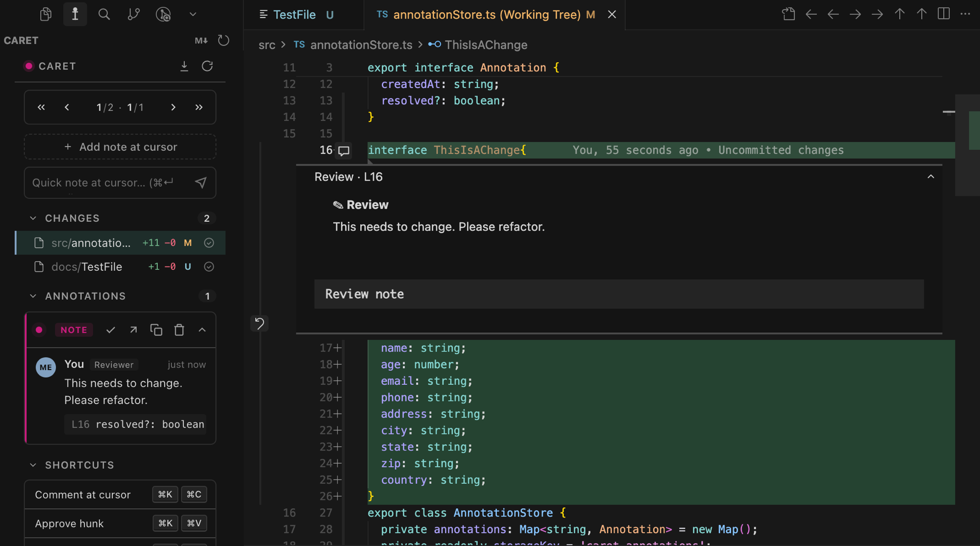Show additional views chevron in activity bar
Image resolution: width=980 pixels, height=546 pixels.
[193, 14]
